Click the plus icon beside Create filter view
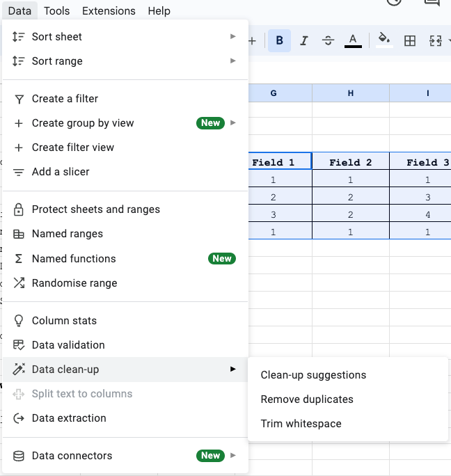The image size is (451, 476). tap(19, 148)
